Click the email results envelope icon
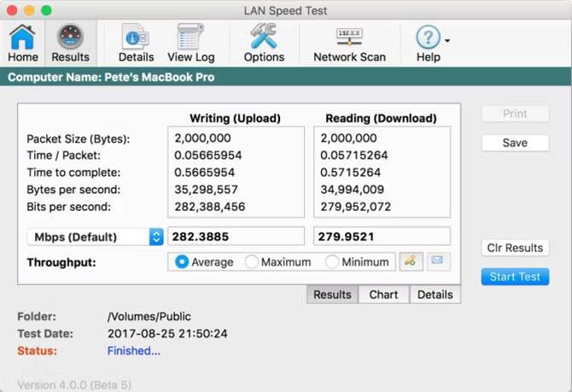Viewport: 572px width, 392px height. 439,261
